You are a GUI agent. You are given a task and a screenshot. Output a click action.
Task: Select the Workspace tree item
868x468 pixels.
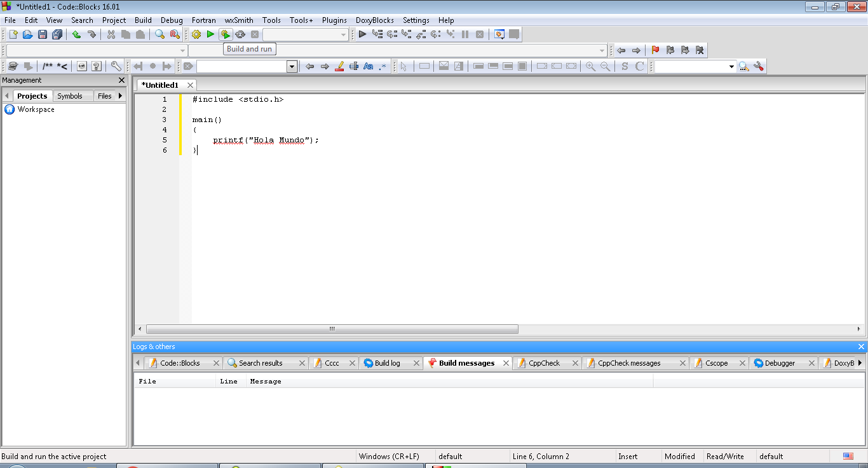(x=36, y=109)
